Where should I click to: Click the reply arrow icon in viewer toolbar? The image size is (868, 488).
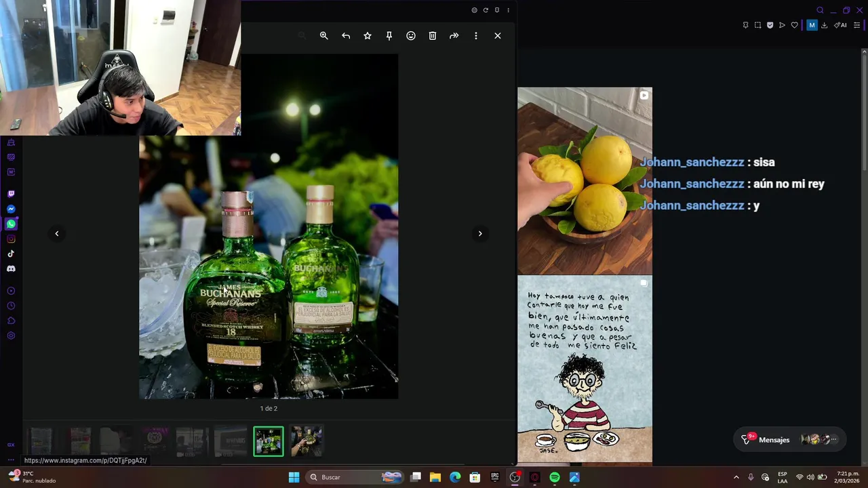(346, 36)
